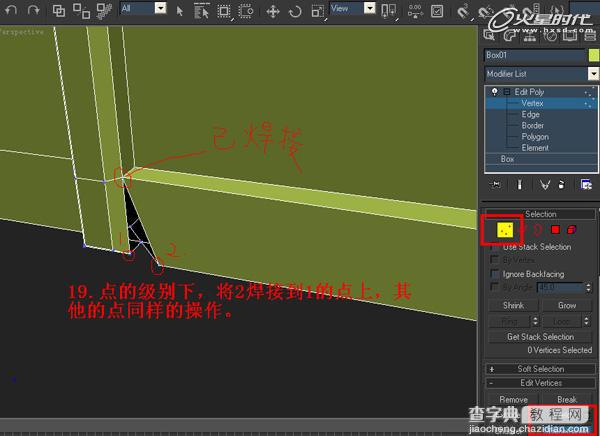Click the 0 Vertices Selected status text
600x436 pixels.
tap(559, 350)
